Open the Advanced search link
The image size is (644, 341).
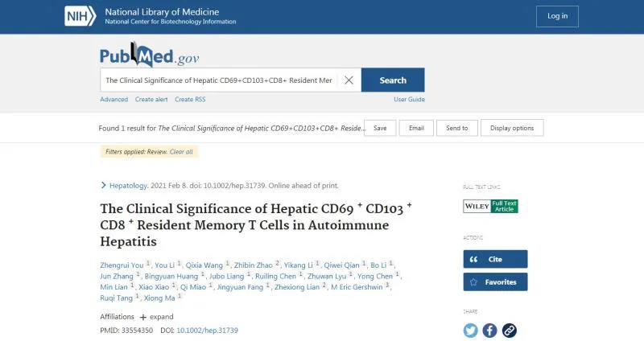[114, 99]
